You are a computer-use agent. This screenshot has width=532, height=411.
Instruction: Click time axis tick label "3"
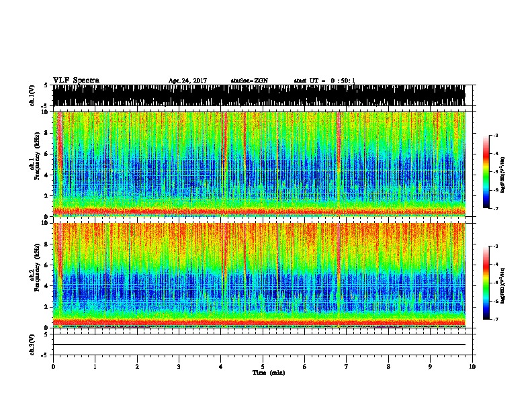179,367
